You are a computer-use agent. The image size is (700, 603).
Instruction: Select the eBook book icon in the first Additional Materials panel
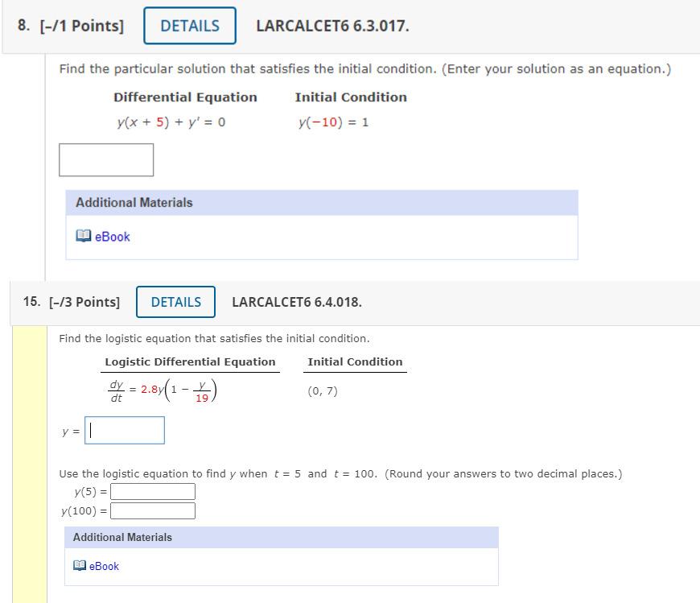coord(84,237)
